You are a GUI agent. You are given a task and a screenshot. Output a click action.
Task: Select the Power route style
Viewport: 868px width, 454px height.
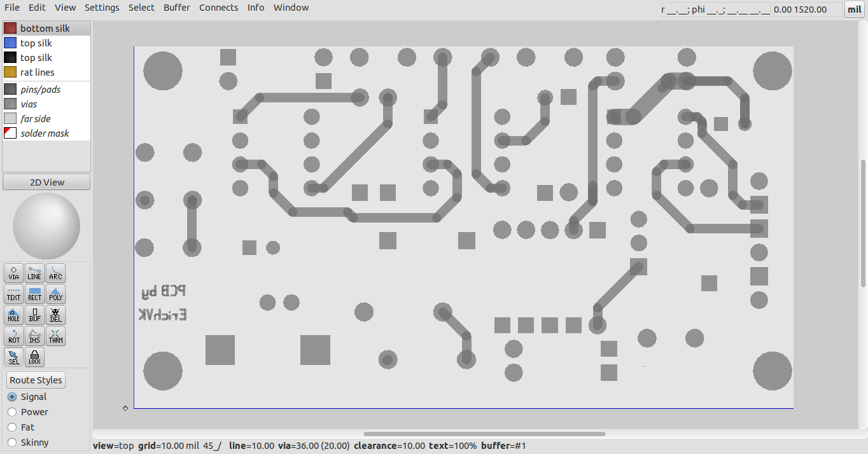point(11,411)
